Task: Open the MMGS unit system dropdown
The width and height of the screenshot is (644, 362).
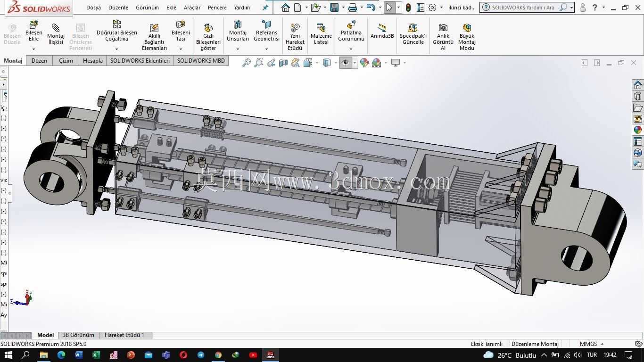Action: [x=592, y=344]
